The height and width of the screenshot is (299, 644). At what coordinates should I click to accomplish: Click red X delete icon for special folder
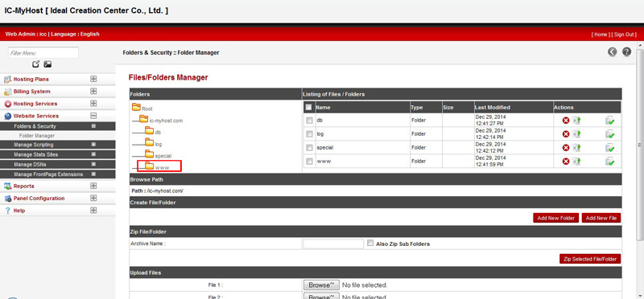click(x=566, y=148)
